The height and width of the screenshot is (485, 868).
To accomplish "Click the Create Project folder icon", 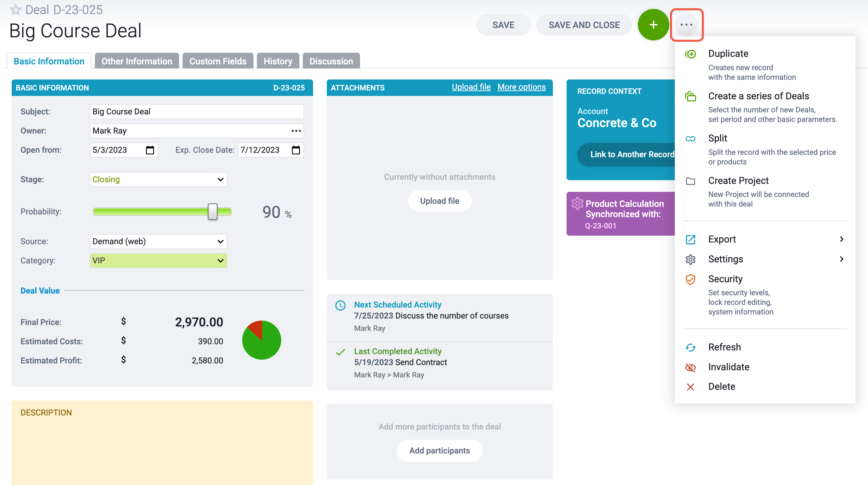I will coord(691,181).
